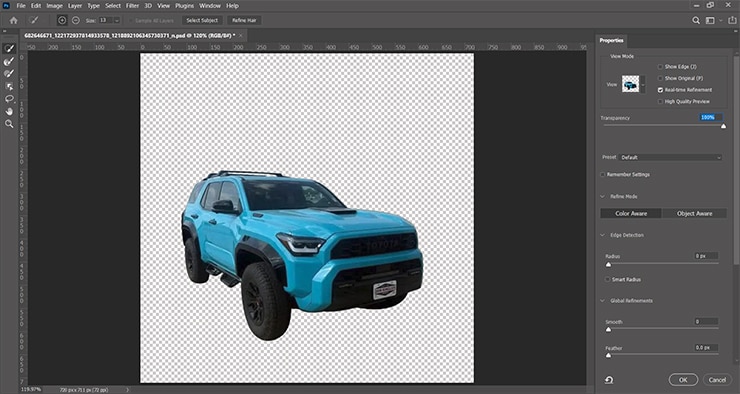Click the Feather slider handle
This screenshot has width=740, height=394.
(608, 355)
